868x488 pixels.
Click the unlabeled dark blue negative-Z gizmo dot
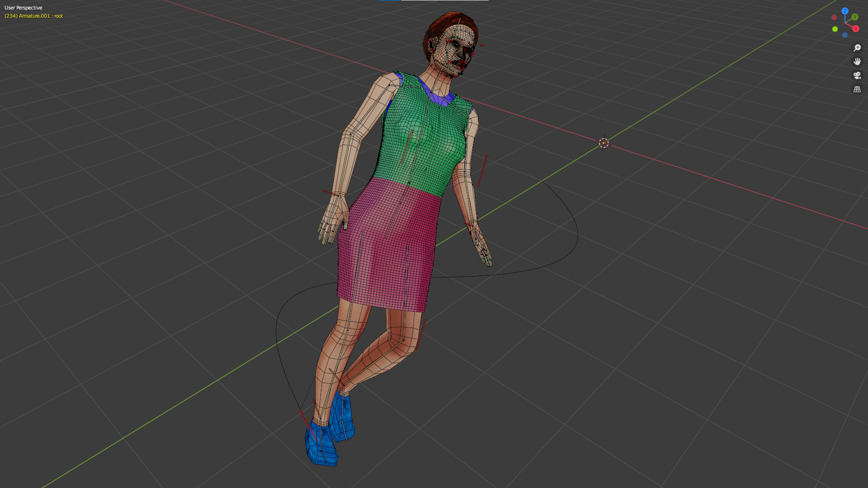[844, 35]
